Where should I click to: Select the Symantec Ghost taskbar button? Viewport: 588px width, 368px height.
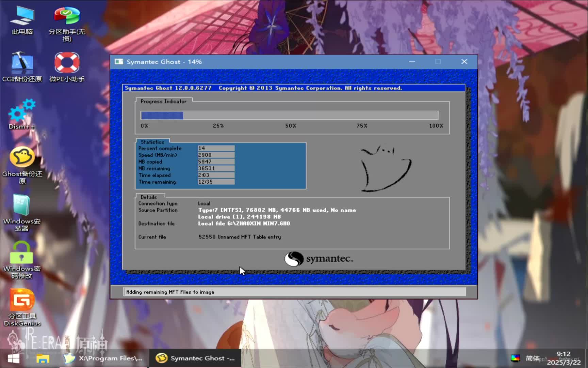coord(195,358)
